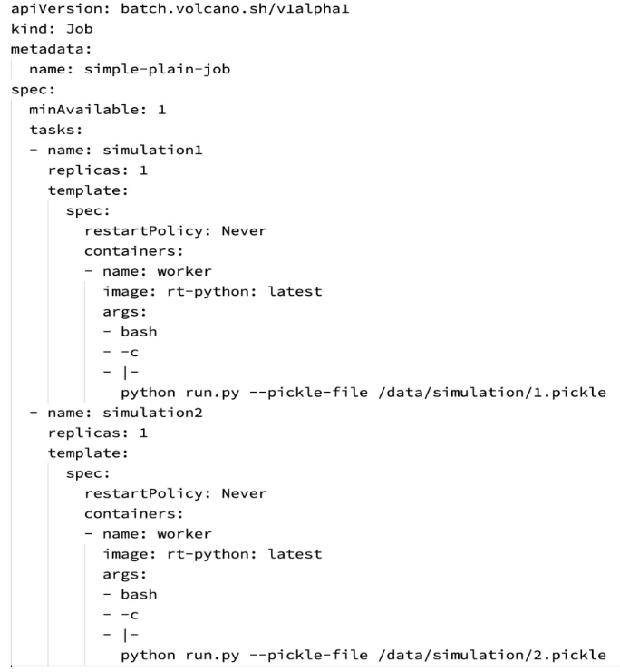Click the command ending in 2.pickle

363,656
